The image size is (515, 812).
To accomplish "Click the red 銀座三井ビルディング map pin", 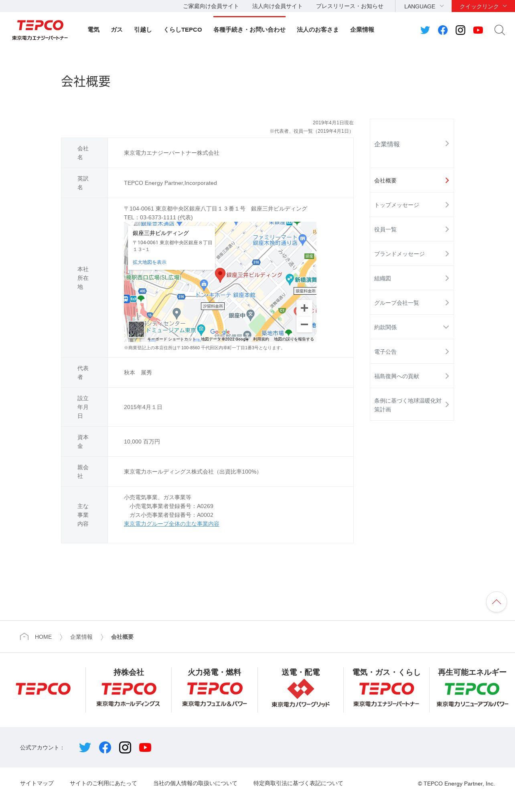I will coord(220,275).
